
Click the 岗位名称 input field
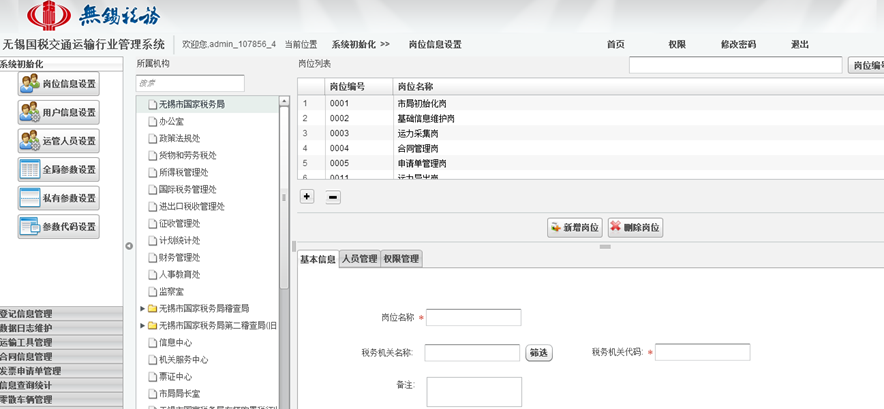pos(474,317)
